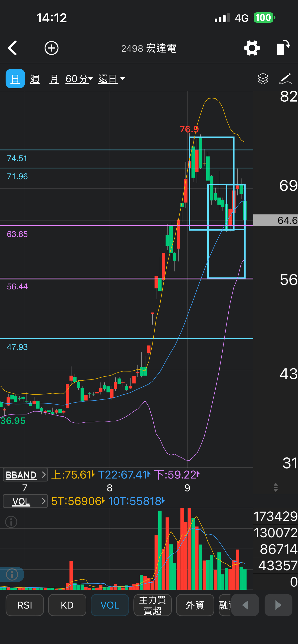Switch to weekly 週 chart

35,79
